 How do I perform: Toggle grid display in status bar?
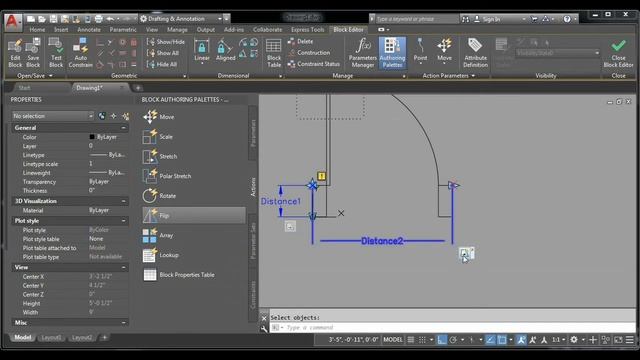411,340
